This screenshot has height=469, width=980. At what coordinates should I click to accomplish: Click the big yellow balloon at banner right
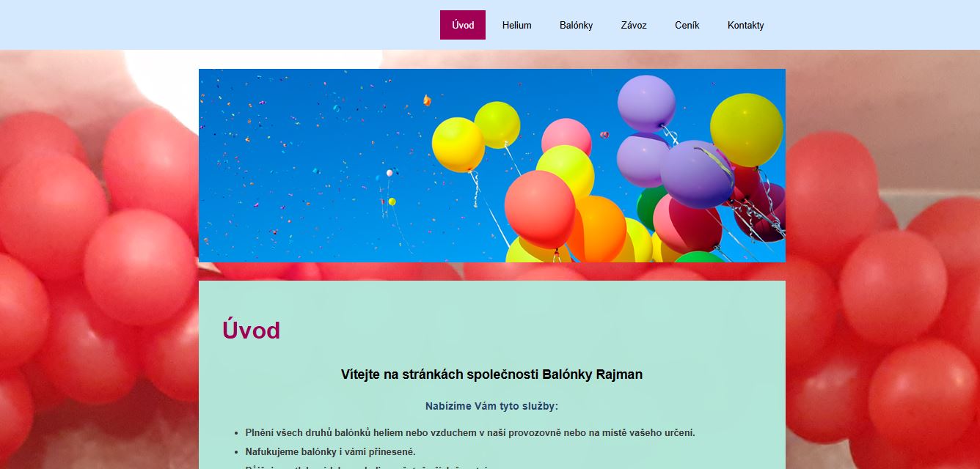click(x=747, y=130)
